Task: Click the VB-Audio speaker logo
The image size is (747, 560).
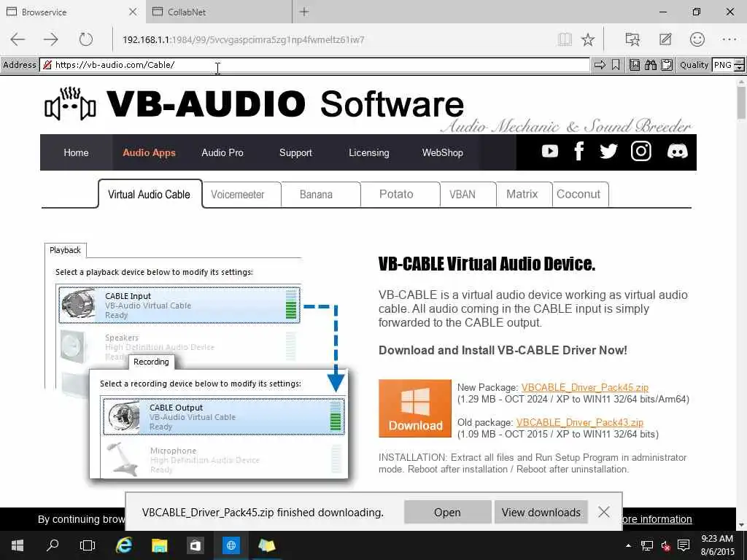Action: point(70,104)
